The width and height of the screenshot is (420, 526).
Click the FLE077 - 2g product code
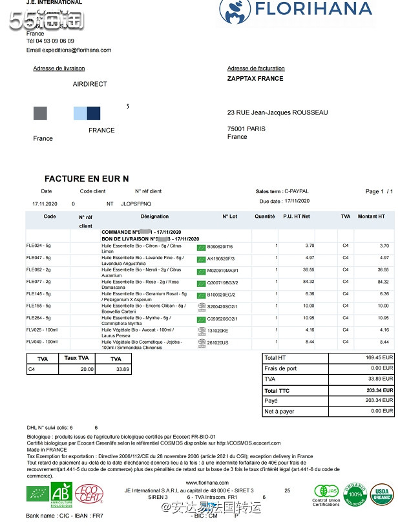(x=38, y=282)
